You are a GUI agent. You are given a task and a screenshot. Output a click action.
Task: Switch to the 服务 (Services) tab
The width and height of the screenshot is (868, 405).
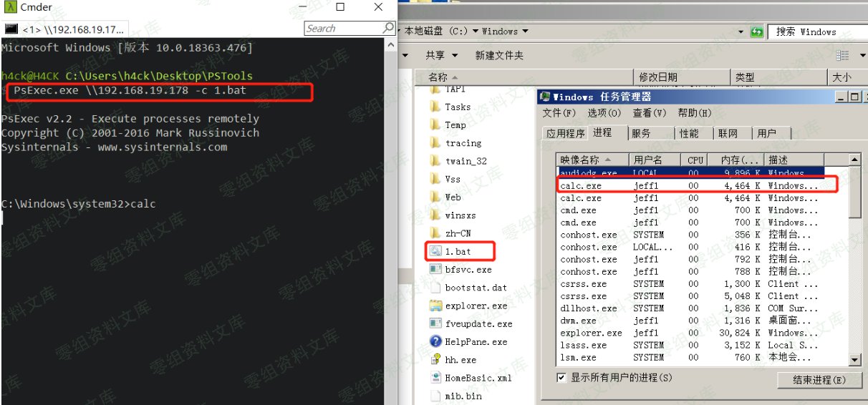coord(641,133)
